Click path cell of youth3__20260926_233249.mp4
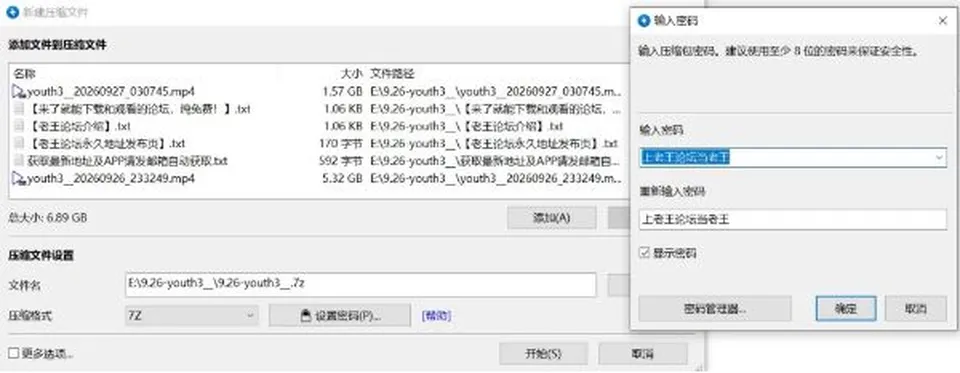 click(496, 179)
